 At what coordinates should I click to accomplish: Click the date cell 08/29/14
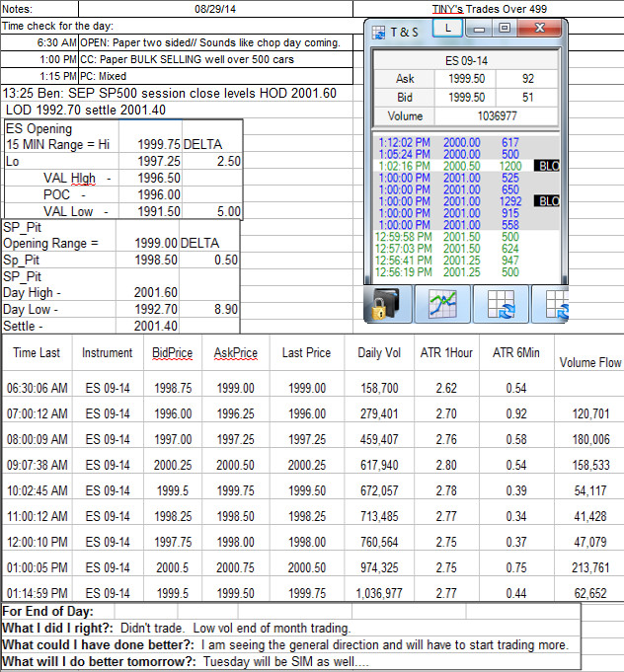point(215,9)
